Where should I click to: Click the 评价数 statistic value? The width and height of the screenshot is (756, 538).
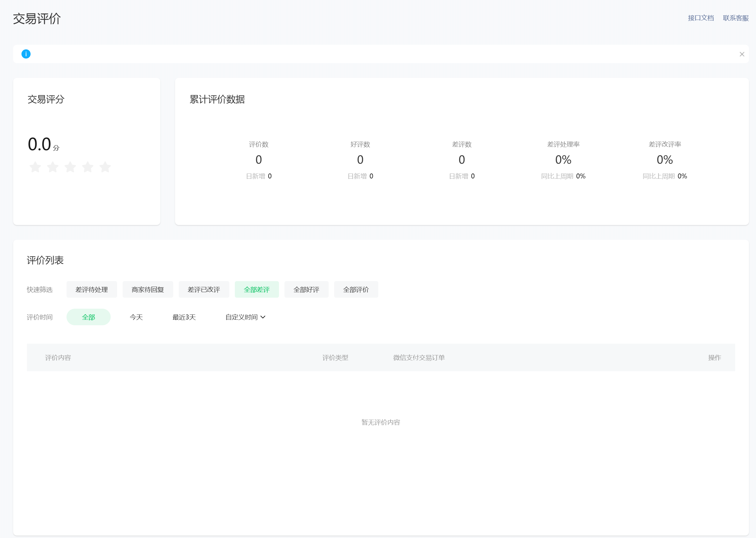pos(259,160)
